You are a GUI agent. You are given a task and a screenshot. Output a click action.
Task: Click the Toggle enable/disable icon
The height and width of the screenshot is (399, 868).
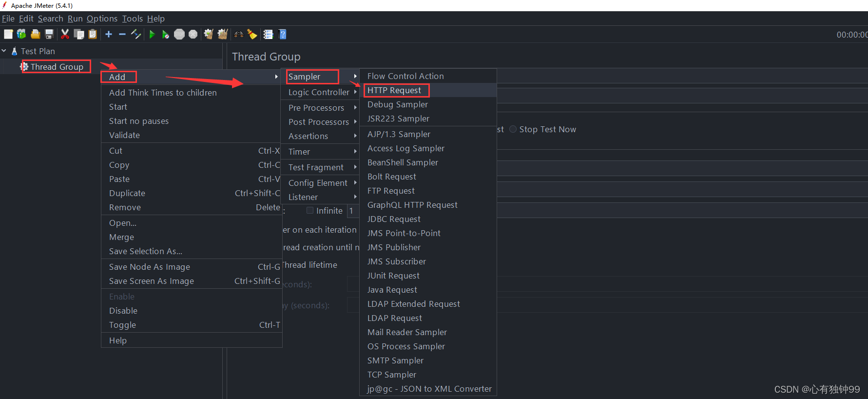(136, 34)
